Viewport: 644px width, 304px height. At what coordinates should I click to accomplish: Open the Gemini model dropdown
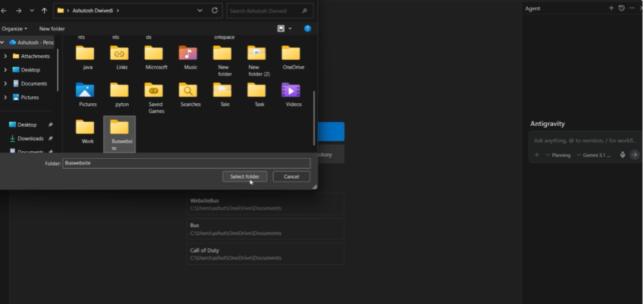click(x=594, y=155)
